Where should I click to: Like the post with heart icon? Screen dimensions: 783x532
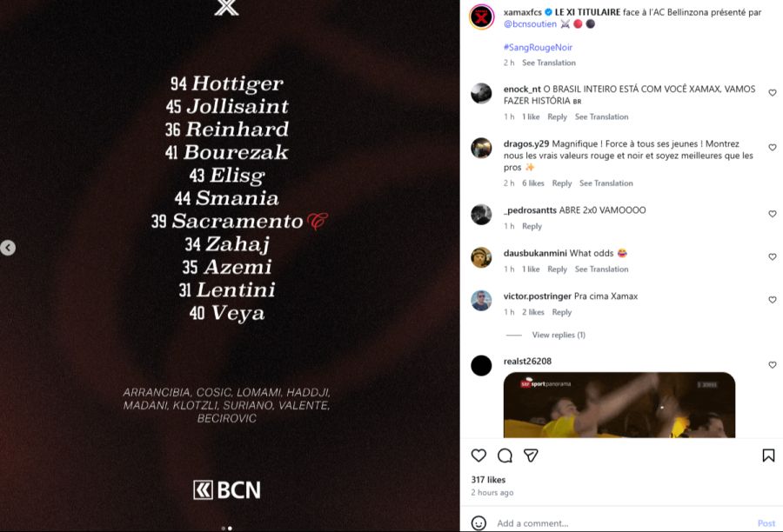point(478,456)
